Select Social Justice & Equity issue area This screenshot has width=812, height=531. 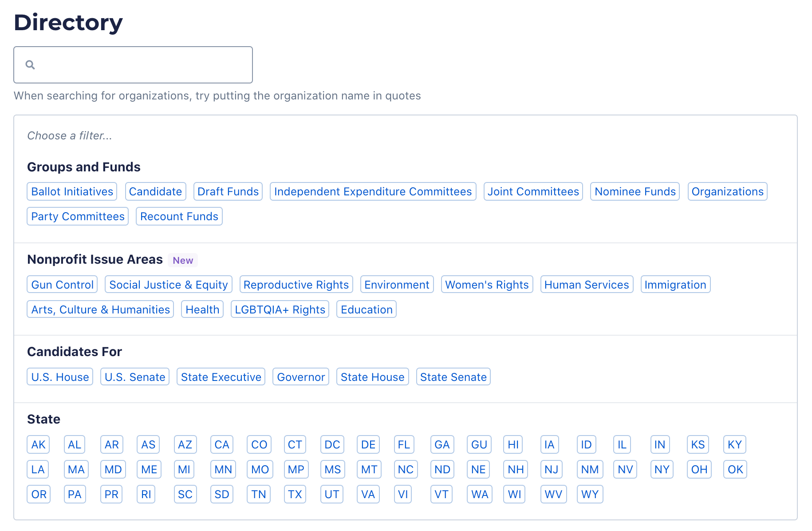coord(169,285)
